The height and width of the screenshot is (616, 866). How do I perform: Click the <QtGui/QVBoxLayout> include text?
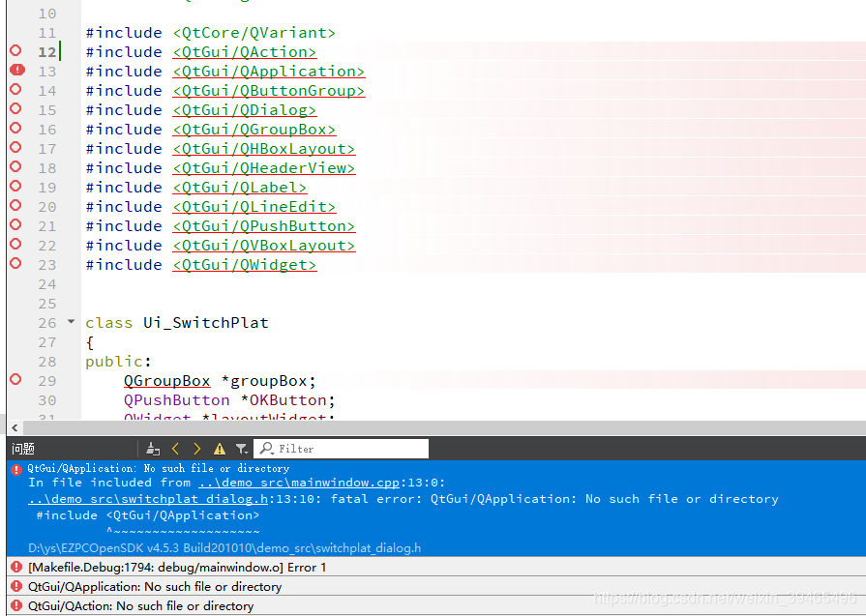(x=264, y=245)
